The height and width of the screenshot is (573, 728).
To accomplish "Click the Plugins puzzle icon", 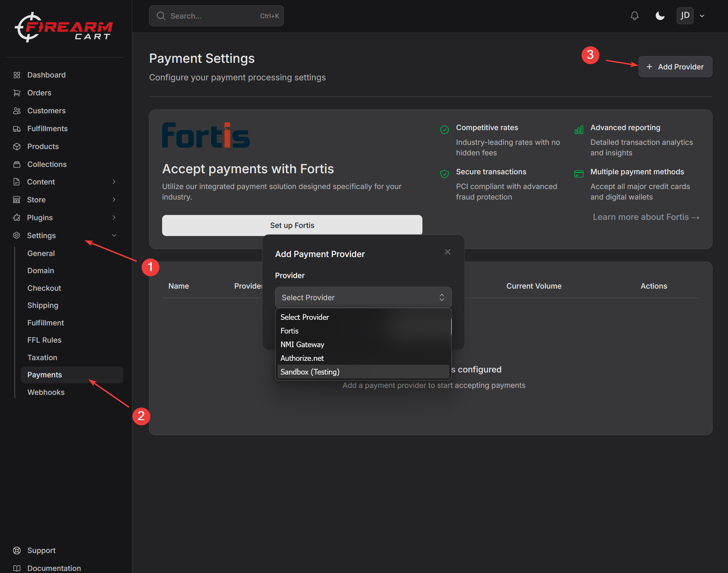I will tap(16, 217).
